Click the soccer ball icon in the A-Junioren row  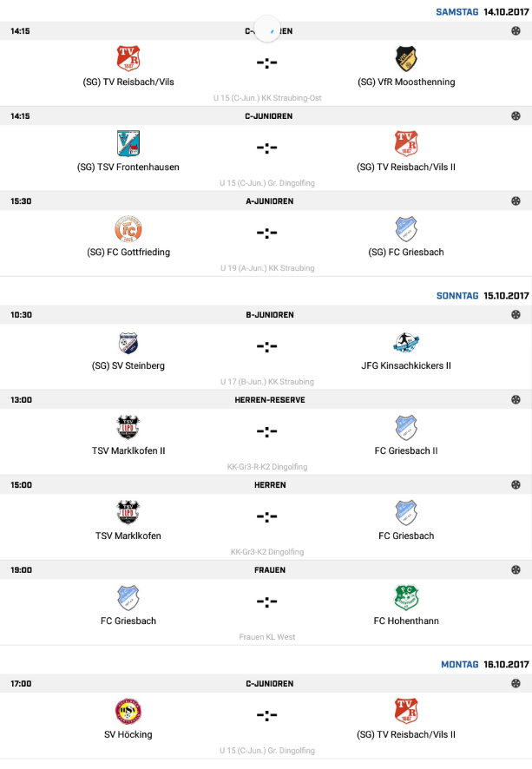coord(516,201)
